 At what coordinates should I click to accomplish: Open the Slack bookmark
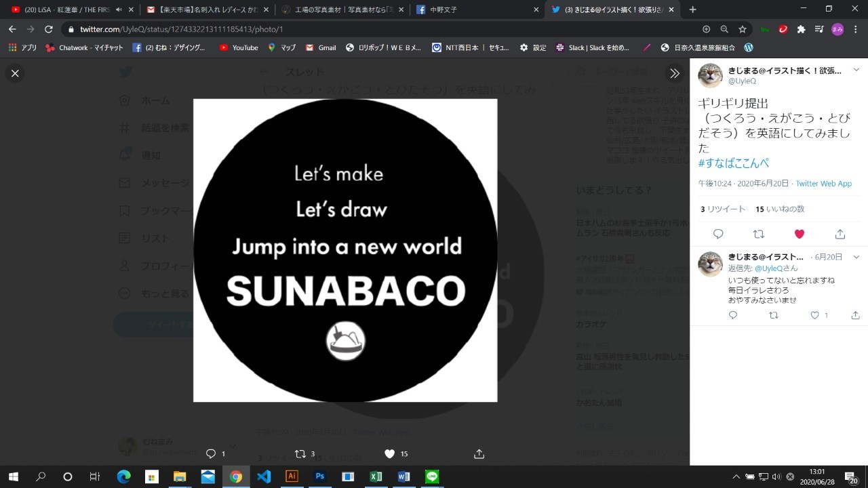(593, 47)
